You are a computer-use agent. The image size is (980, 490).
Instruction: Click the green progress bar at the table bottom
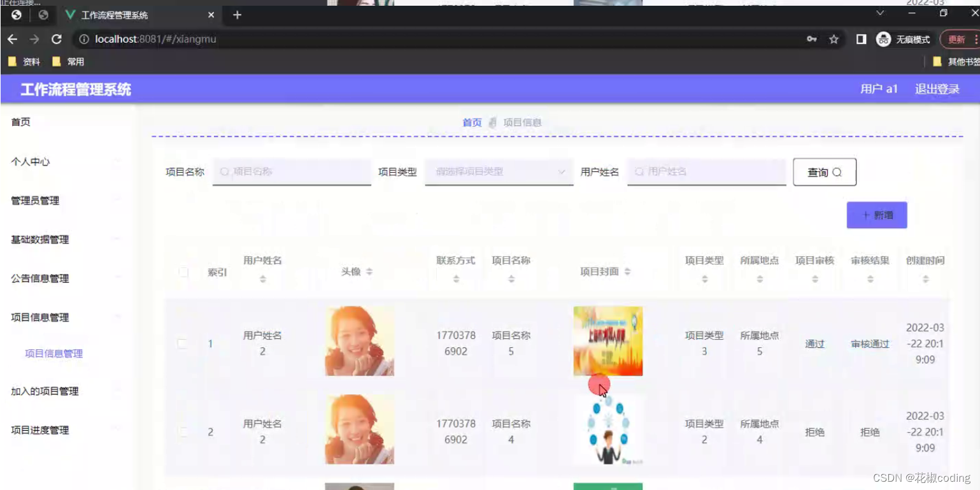[608, 486]
